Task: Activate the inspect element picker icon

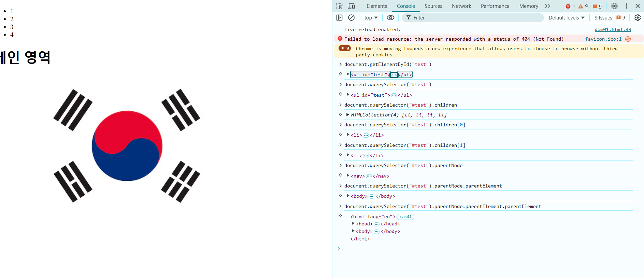Action: coord(339,6)
